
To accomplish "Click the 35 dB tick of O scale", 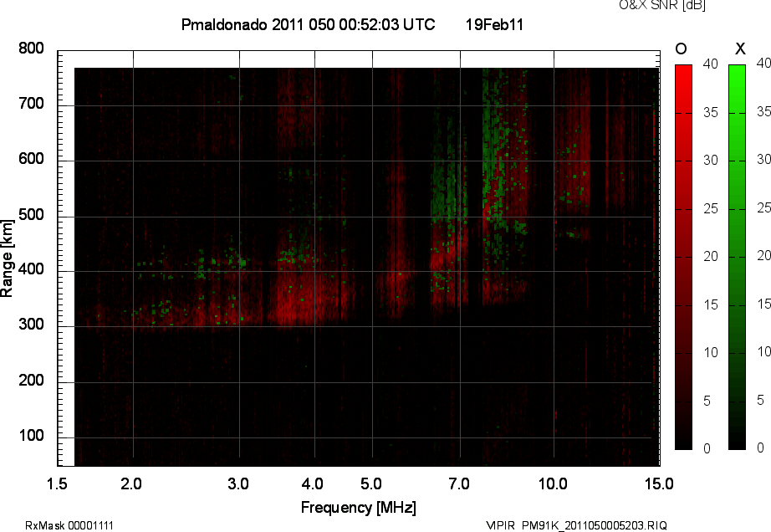I will [x=711, y=113].
